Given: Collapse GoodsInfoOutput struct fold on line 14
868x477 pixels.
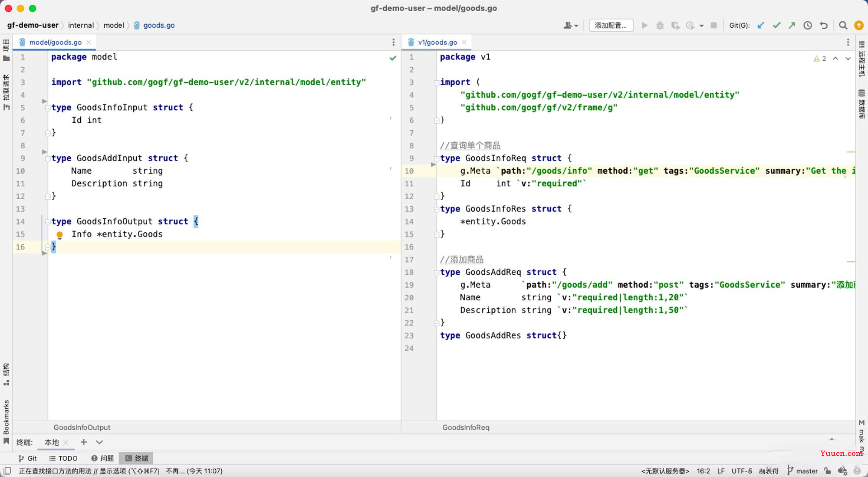Looking at the screenshot, I should point(48,222).
